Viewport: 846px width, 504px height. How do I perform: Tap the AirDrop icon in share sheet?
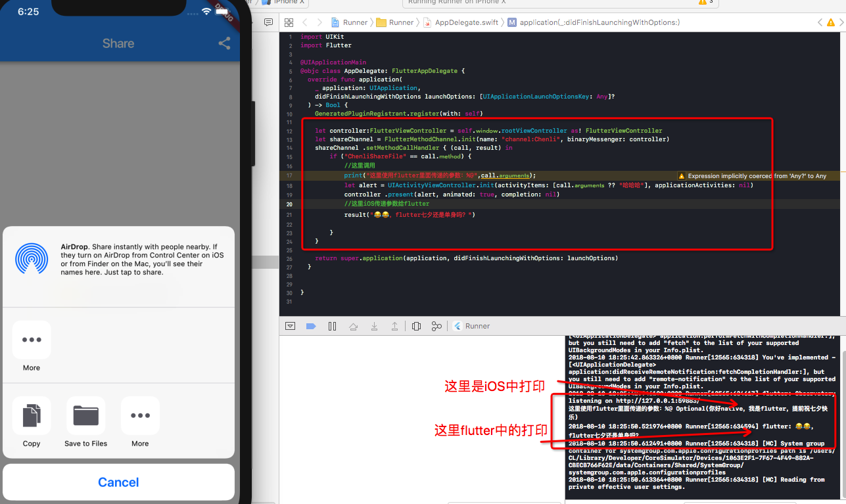[x=32, y=259]
